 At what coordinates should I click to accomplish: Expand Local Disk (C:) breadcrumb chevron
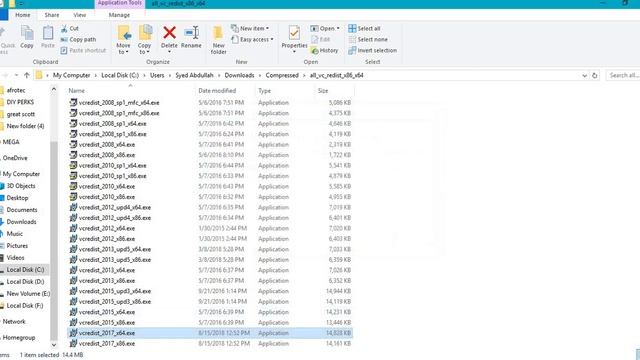tap(144, 76)
